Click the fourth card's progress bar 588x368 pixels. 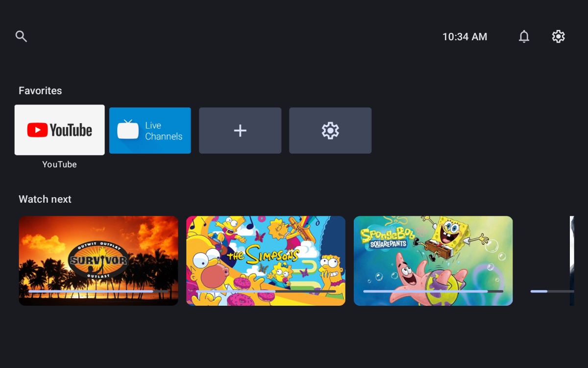(x=551, y=291)
